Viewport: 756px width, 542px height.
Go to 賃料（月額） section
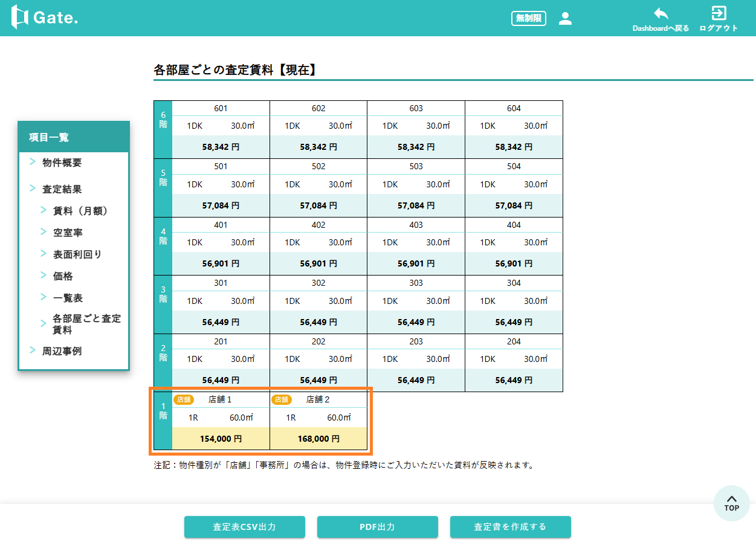pos(80,211)
